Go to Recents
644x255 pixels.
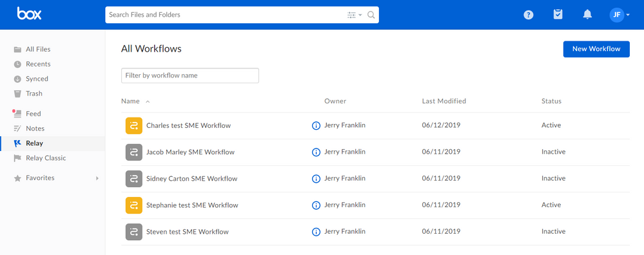pos(38,64)
